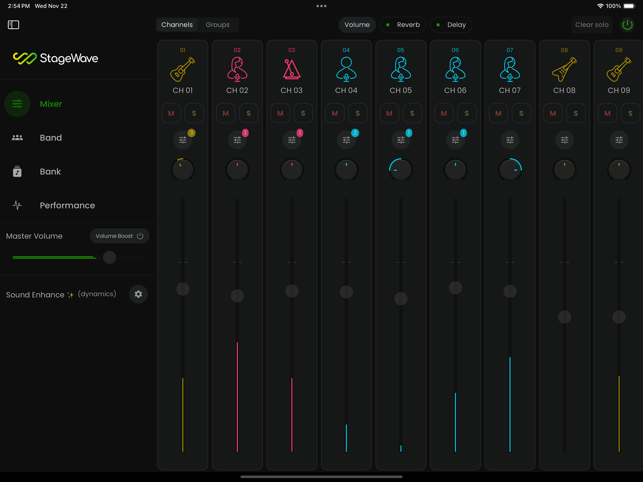
Task: Click the CH 05 pan knob
Action: pos(401,169)
